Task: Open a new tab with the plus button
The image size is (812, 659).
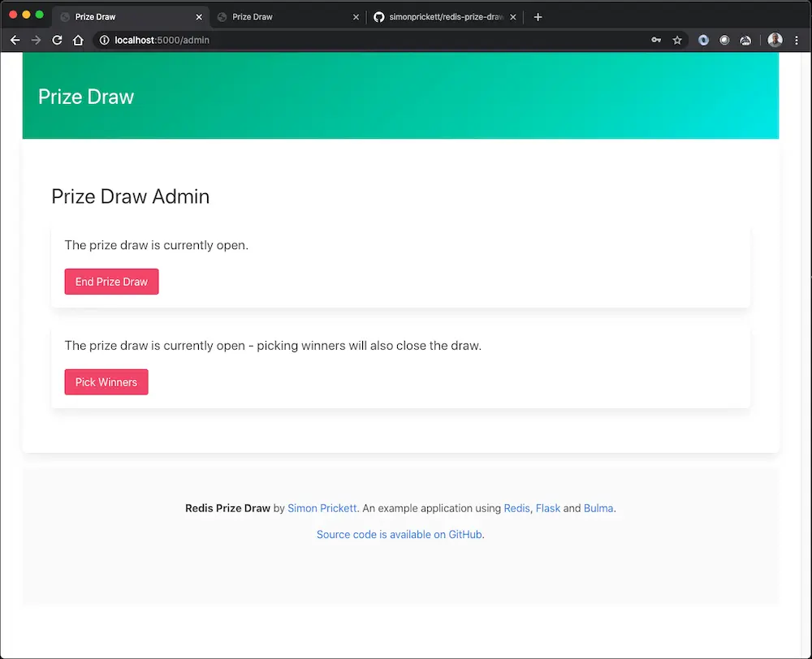Action: (538, 17)
